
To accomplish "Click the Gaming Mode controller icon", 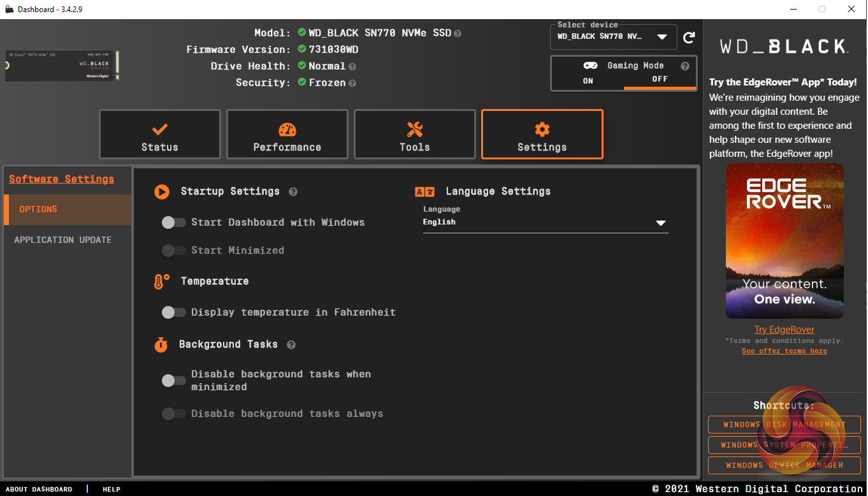I will pos(590,66).
